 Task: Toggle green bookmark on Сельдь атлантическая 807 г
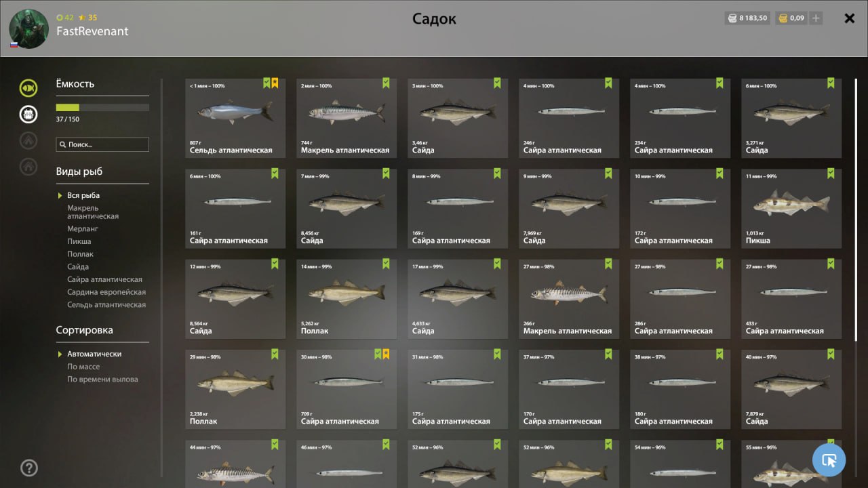click(267, 83)
